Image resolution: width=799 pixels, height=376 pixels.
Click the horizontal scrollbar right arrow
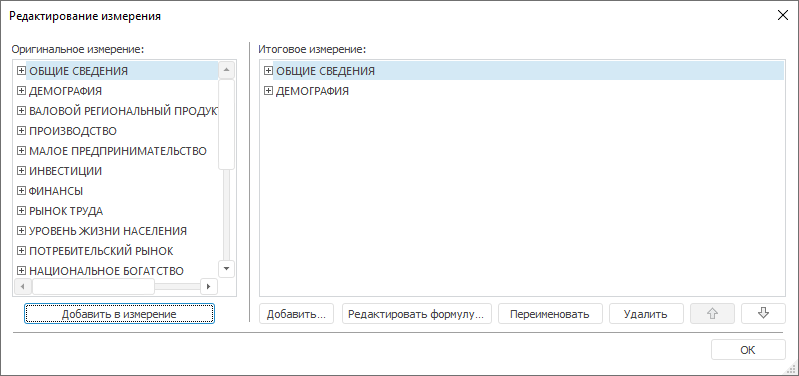point(208,286)
